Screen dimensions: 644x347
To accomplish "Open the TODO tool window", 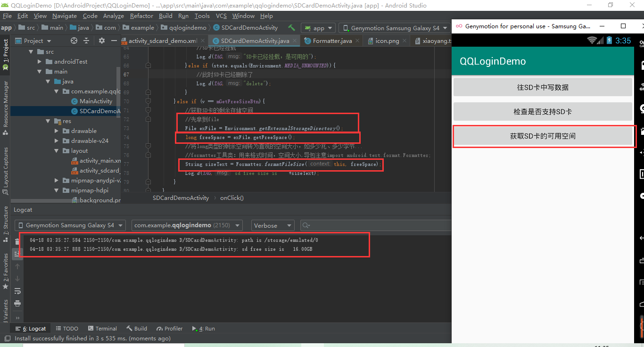I will point(67,329).
